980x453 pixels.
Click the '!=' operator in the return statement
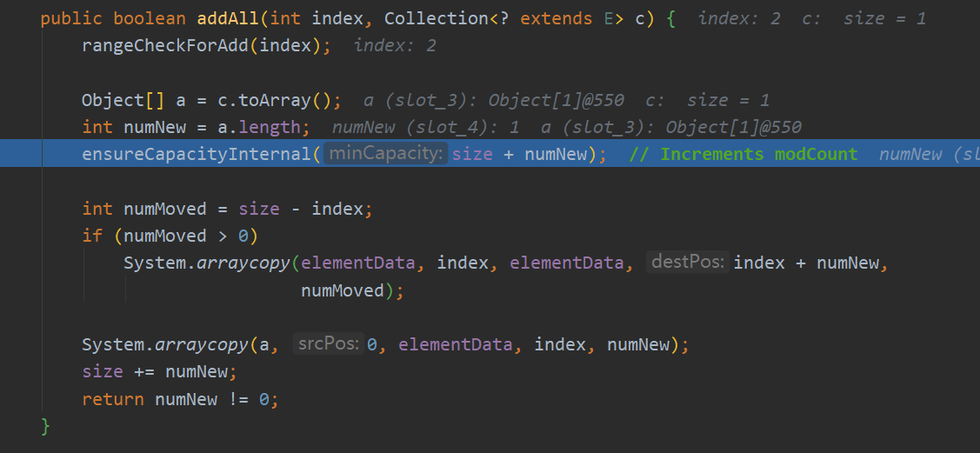click(x=238, y=398)
